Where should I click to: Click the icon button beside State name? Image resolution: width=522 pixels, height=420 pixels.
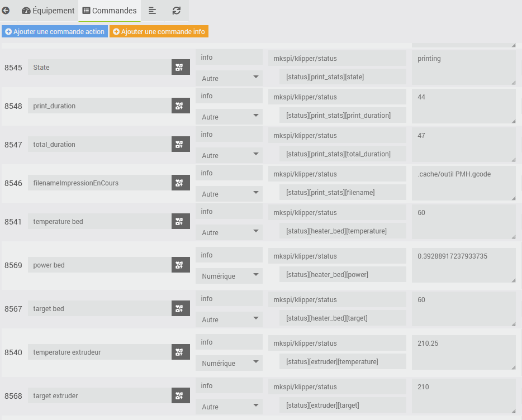point(181,67)
